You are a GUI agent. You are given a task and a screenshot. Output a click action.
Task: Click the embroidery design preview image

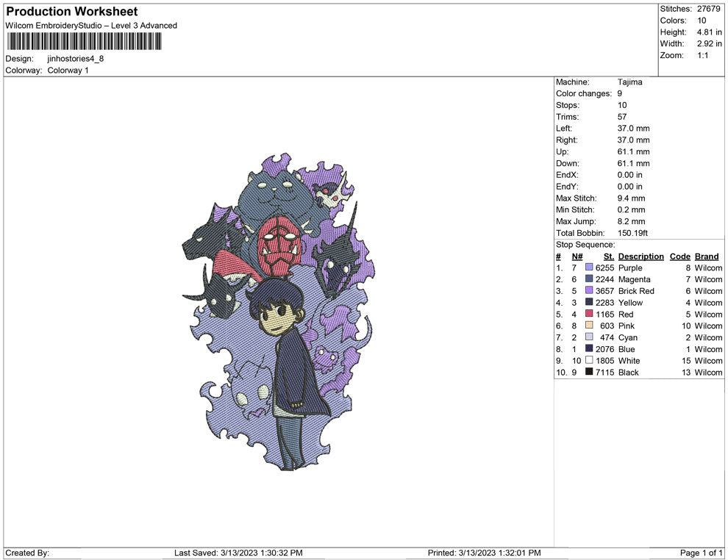point(279,312)
